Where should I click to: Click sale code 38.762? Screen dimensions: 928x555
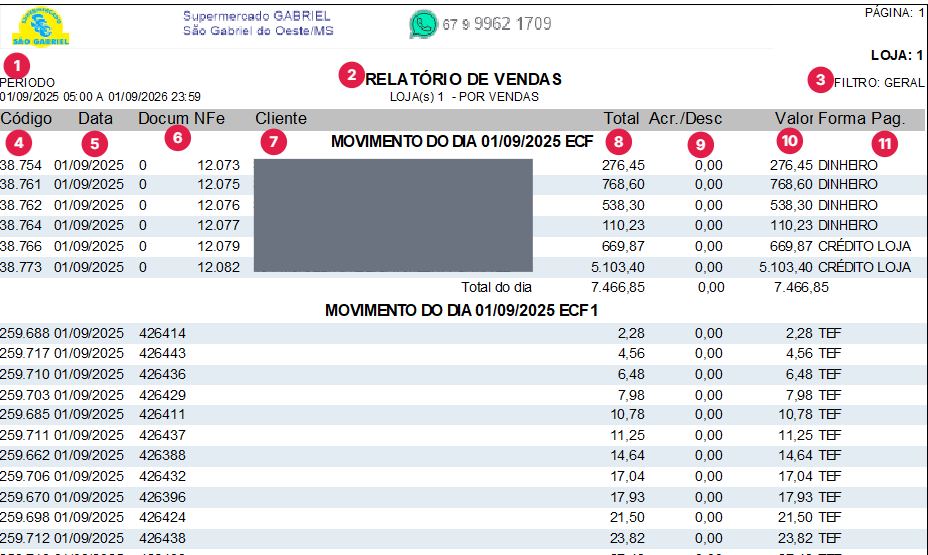point(21,205)
